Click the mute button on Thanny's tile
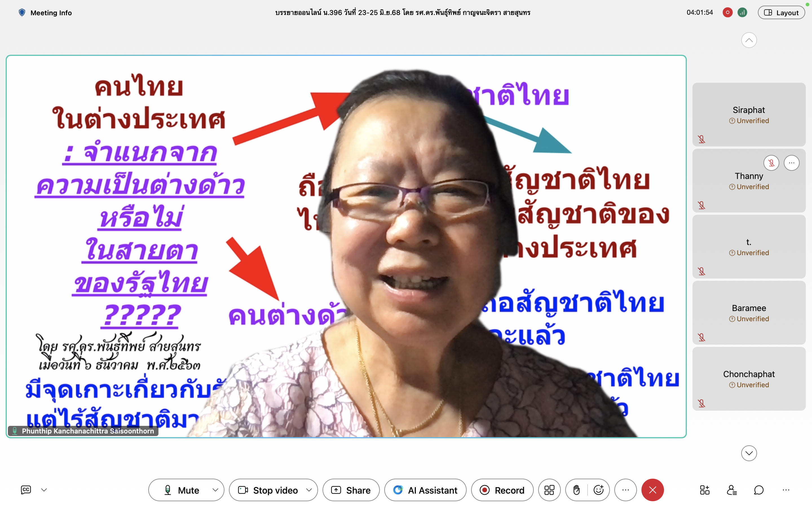Image resolution: width=812 pixels, height=508 pixels. 771,163
